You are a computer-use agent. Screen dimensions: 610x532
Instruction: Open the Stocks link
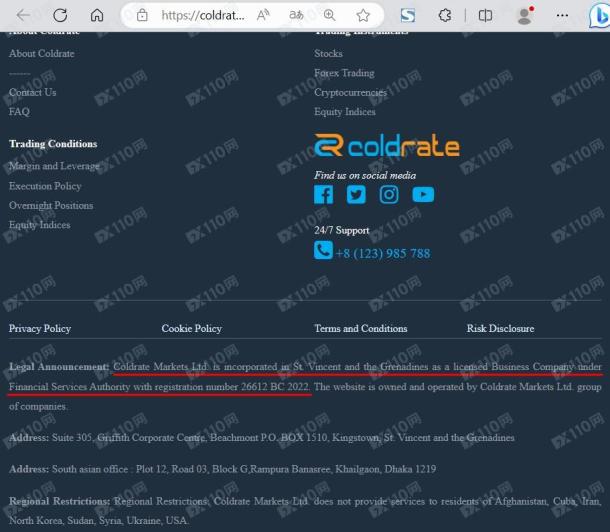(x=328, y=54)
